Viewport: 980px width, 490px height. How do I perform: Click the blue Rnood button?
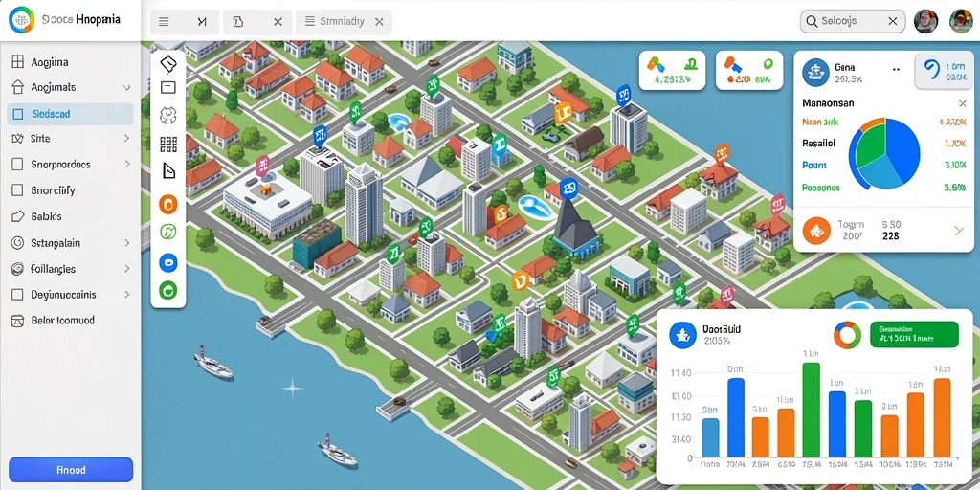coord(71,469)
